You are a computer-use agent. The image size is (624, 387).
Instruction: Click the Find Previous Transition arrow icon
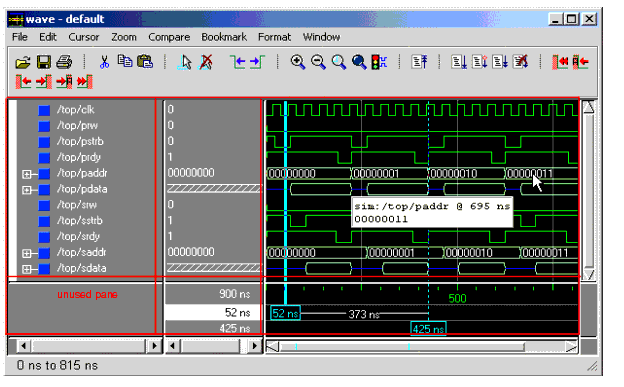pos(238,62)
